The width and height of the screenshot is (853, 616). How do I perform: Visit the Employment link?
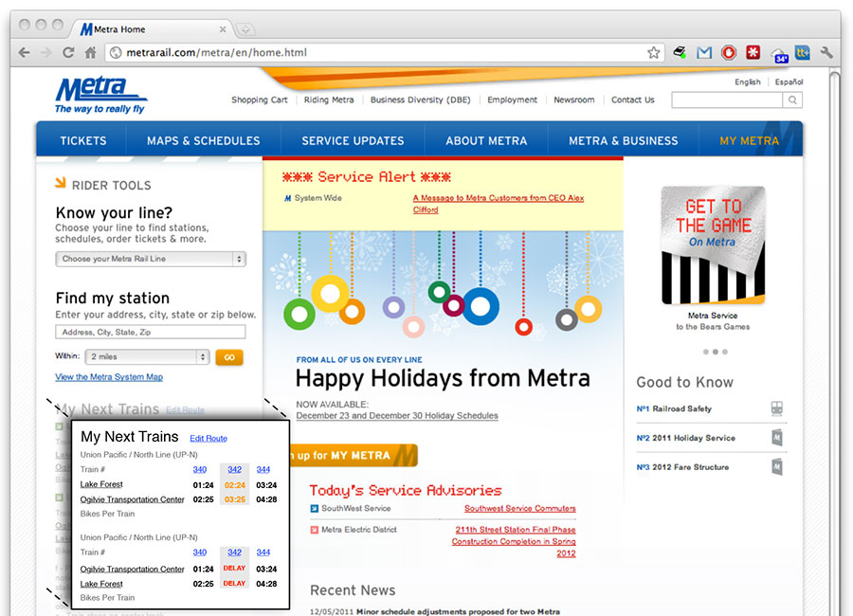point(512,100)
